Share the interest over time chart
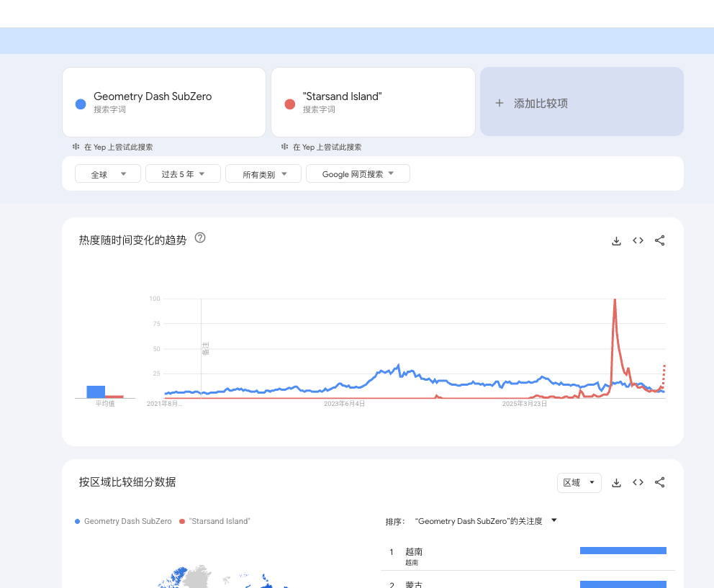Viewport: 714px width, 588px height. tap(660, 240)
